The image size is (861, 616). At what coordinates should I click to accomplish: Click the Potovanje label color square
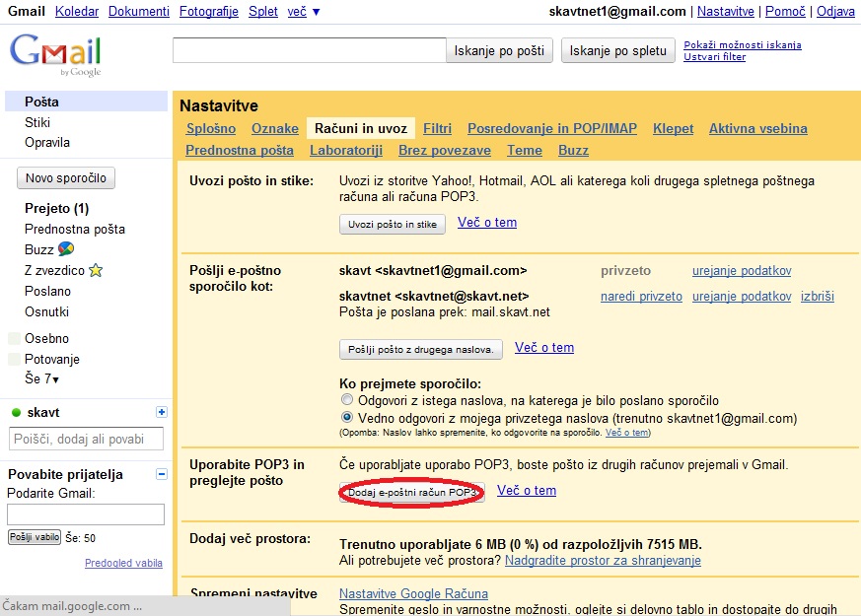click(15, 360)
